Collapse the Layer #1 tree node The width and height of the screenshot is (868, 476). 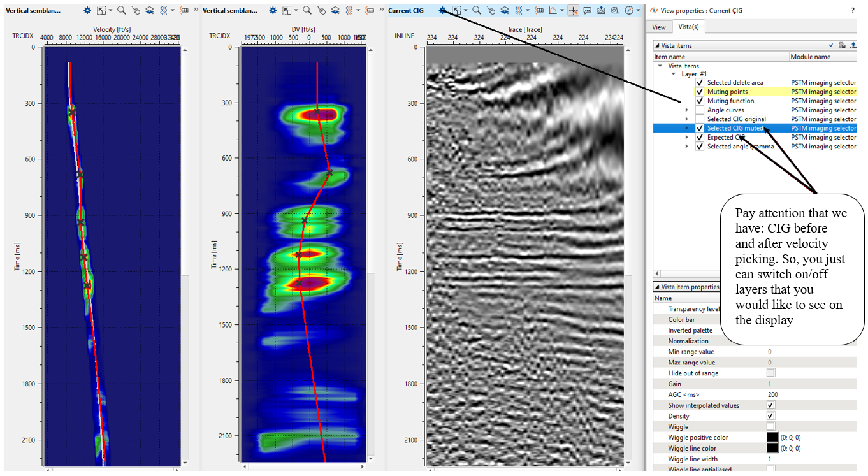click(x=673, y=74)
